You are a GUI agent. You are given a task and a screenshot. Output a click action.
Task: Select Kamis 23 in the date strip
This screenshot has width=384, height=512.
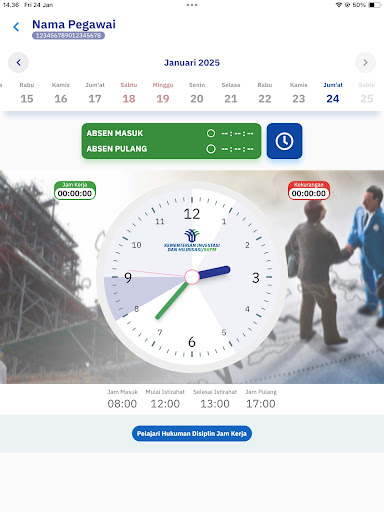tap(299, 93)
